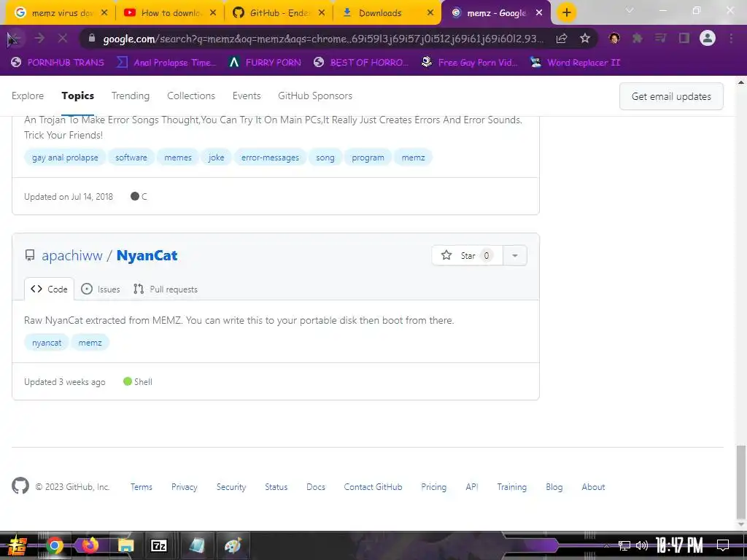Open the API footer link

[x=472, y=486]
